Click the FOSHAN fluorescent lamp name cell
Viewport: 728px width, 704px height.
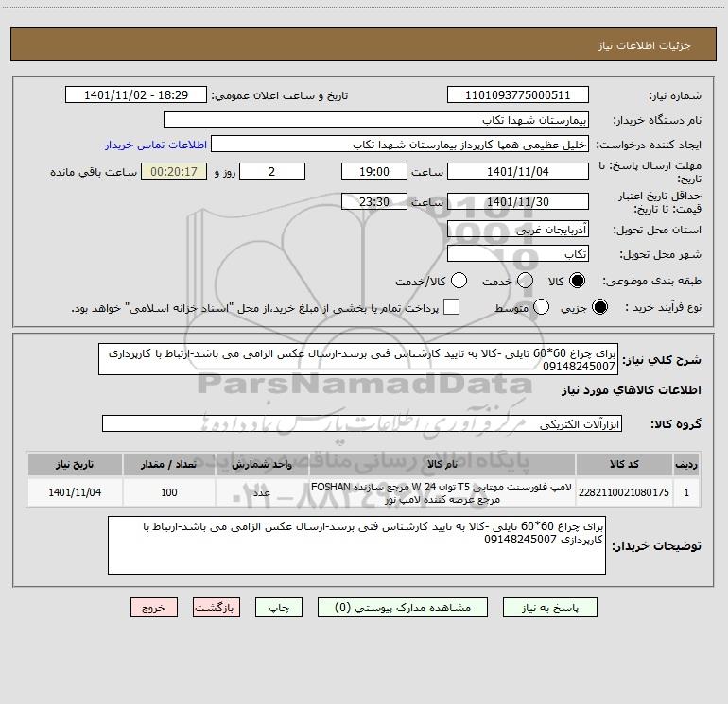[x=442, y=492]
